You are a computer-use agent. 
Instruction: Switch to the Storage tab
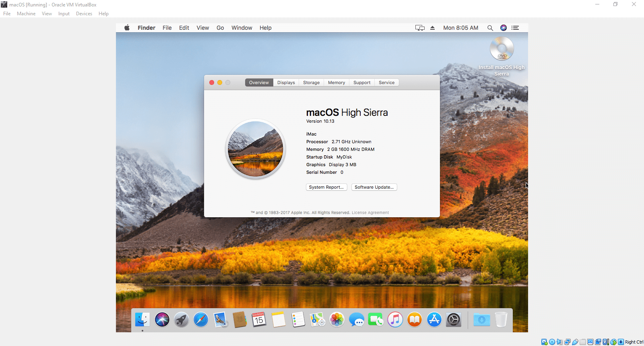pos(312,82)
